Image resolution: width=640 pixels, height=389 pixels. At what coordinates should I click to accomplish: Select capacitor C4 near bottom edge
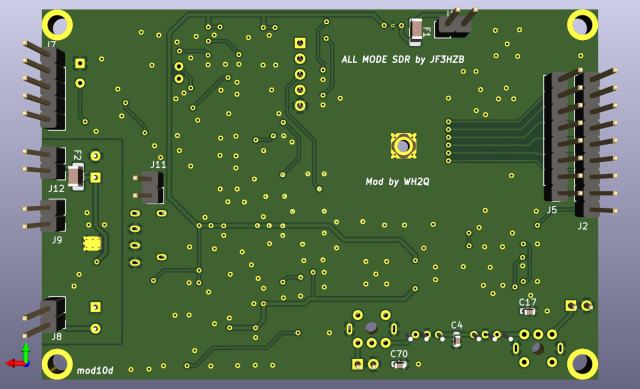[457, 340]
